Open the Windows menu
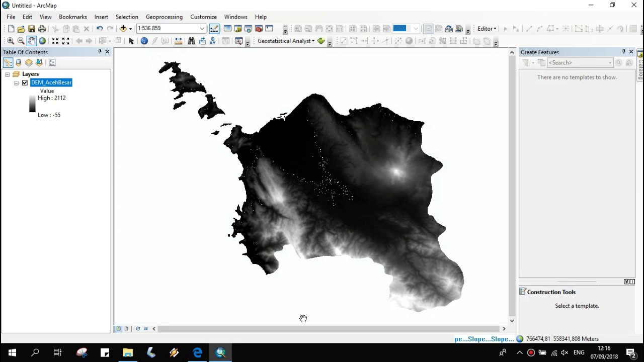Image resolution: width=644 pixels, height=362 pixels. [x=235, y=17]
